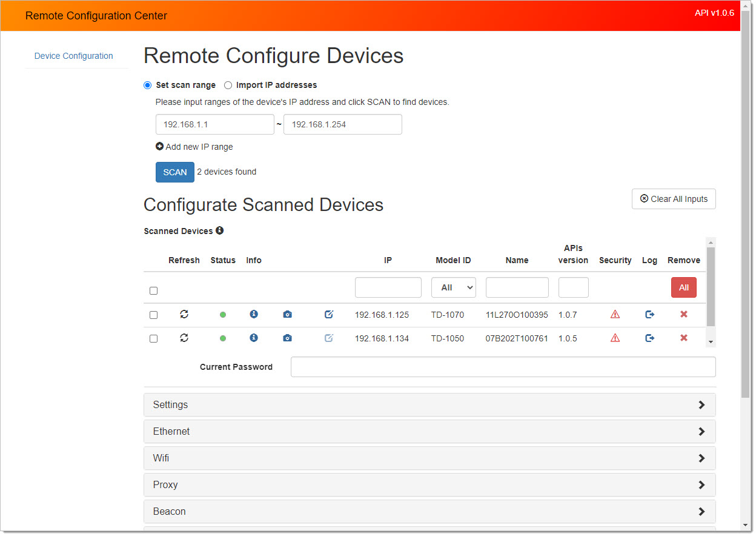The width and height of the screenshot is (756, 536).
Task: Click edit icon for device 192.168.1.125
Action: click(x=329, y=314)
